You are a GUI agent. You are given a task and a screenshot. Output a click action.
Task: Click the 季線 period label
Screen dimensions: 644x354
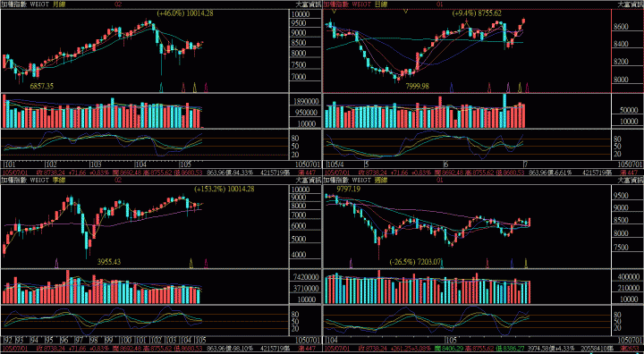point(59,180)
